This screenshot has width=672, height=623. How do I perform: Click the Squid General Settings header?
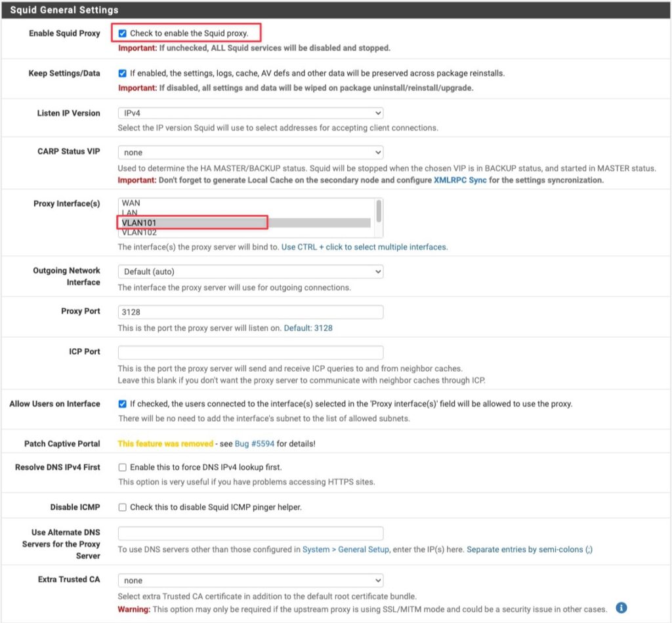pyautogui.click(x=336, y=10)
